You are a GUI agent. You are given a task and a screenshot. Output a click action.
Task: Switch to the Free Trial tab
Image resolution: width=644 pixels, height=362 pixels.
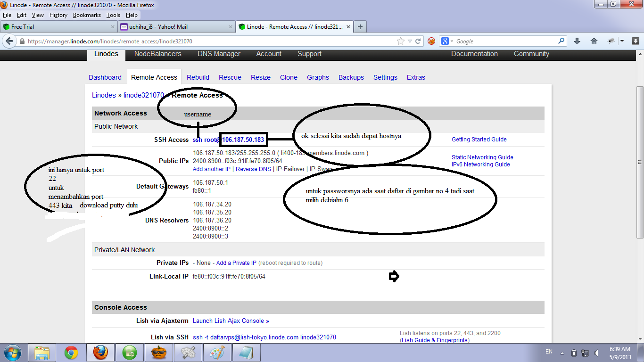pyautogui.click(x=58, y=27)
